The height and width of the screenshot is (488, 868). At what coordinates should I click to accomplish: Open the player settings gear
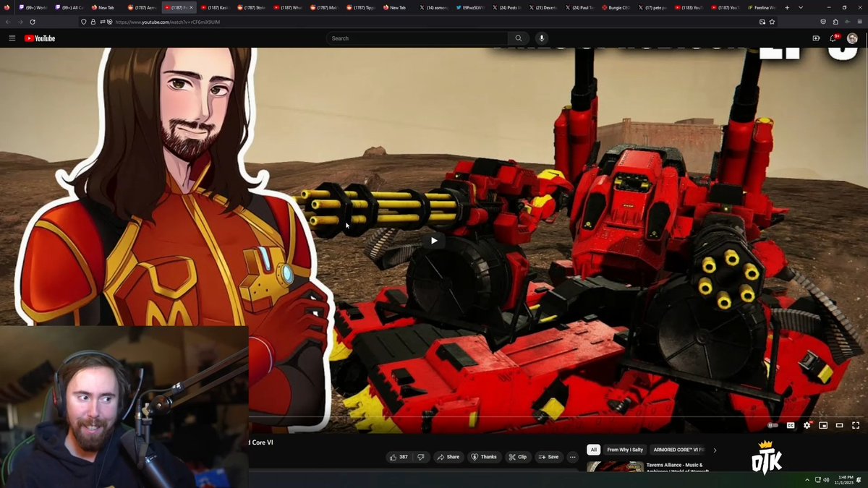click(807, 425)
